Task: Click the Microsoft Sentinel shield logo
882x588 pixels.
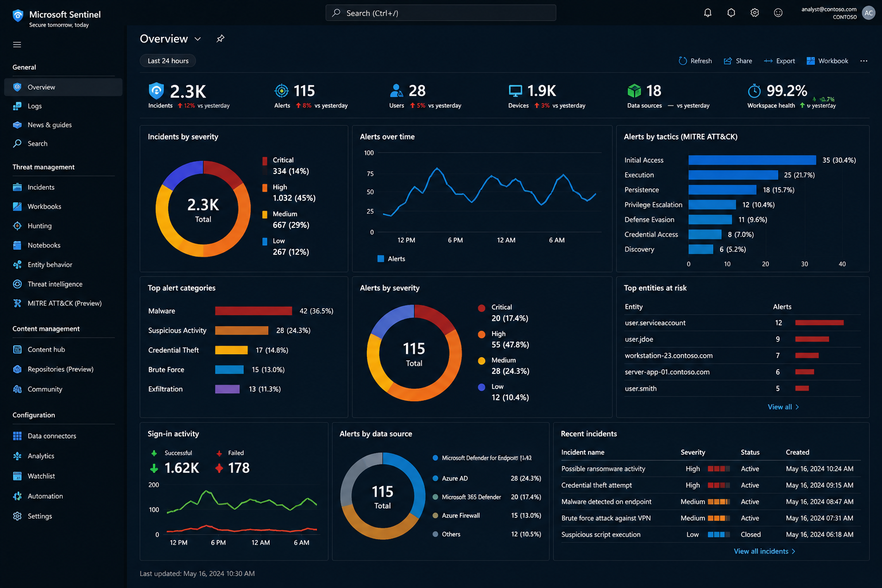Action: 18,16
